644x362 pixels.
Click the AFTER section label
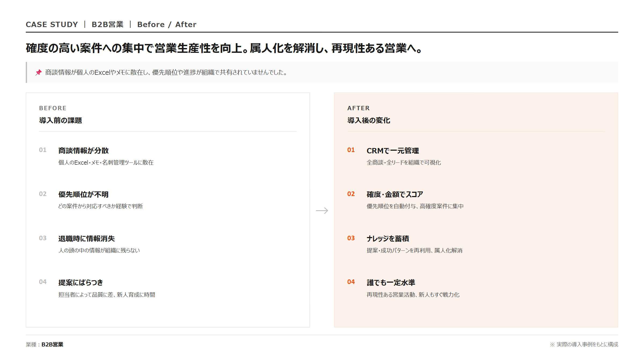[358, 108]
